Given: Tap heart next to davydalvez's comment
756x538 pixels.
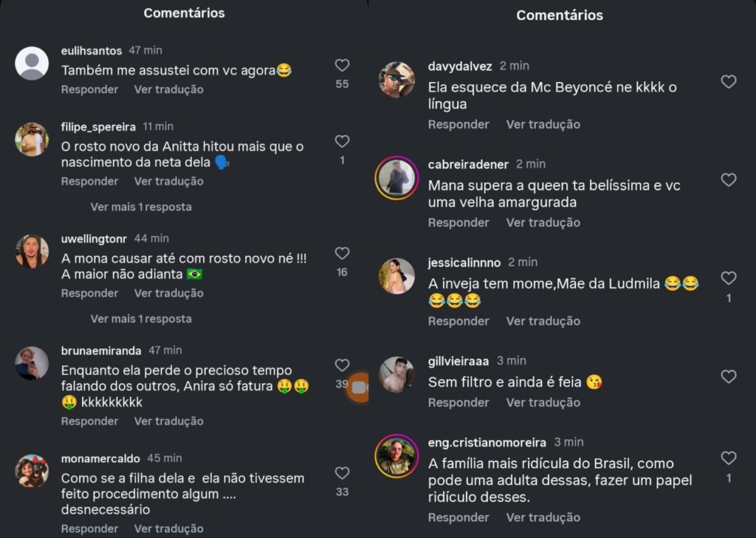Looking at the screenshot, I should [x=728, y=81].
